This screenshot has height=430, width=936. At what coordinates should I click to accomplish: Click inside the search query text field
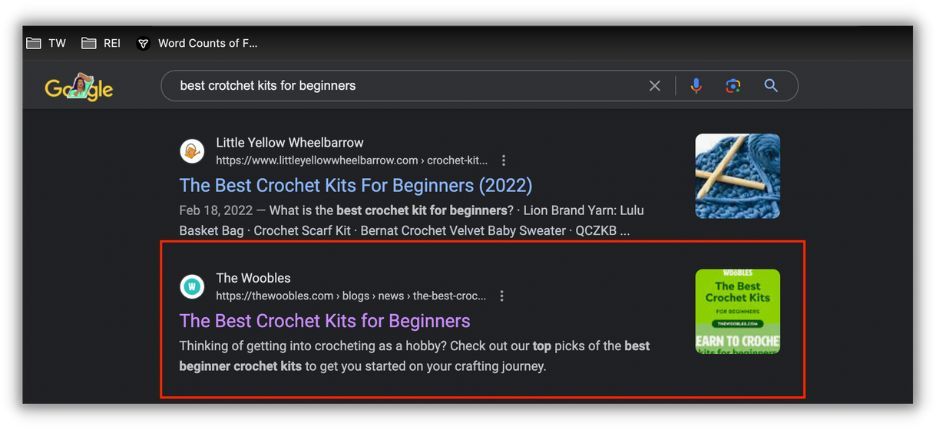tap(400, 86)
